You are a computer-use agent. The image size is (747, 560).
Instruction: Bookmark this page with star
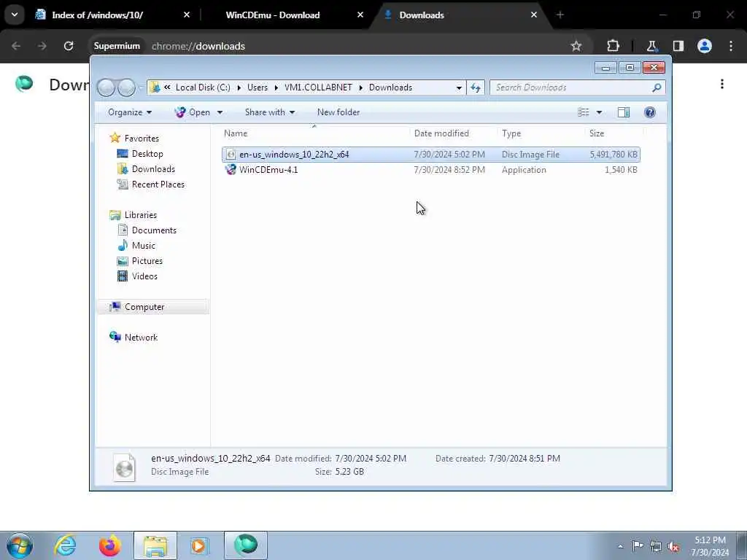pyautogui.click(x=576, y=46)
